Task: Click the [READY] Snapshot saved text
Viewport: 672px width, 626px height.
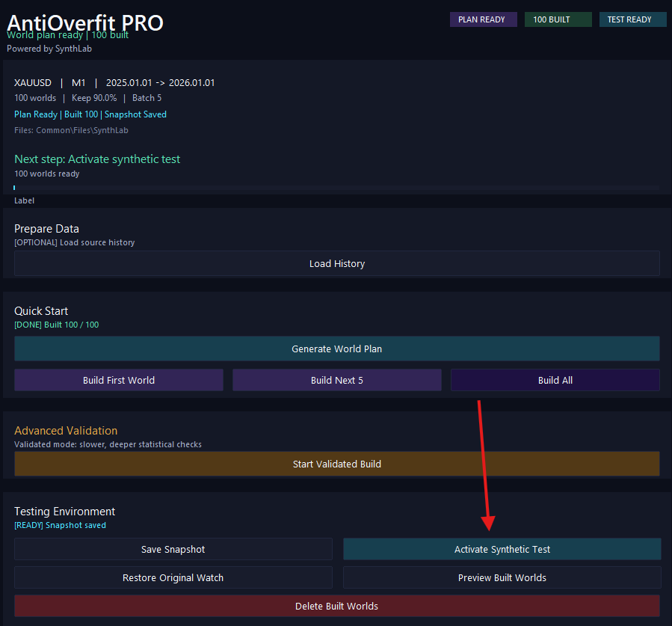Action: coord(60,525)
